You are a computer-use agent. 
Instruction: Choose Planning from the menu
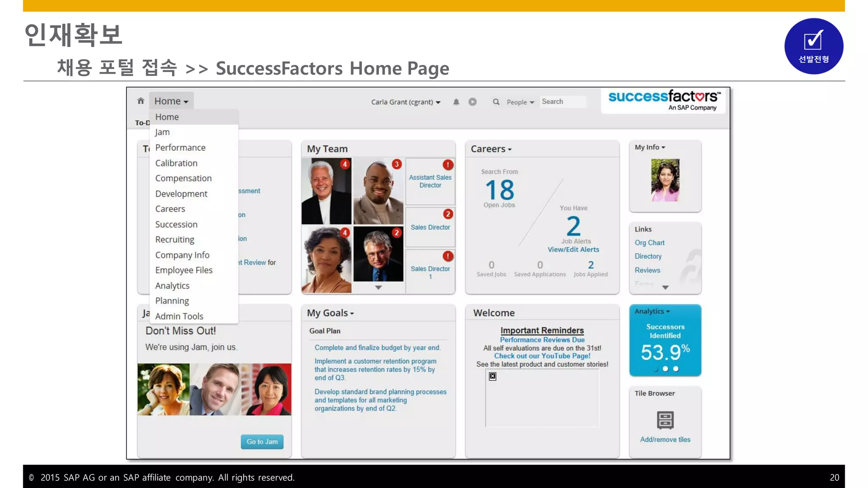[194, 301]
